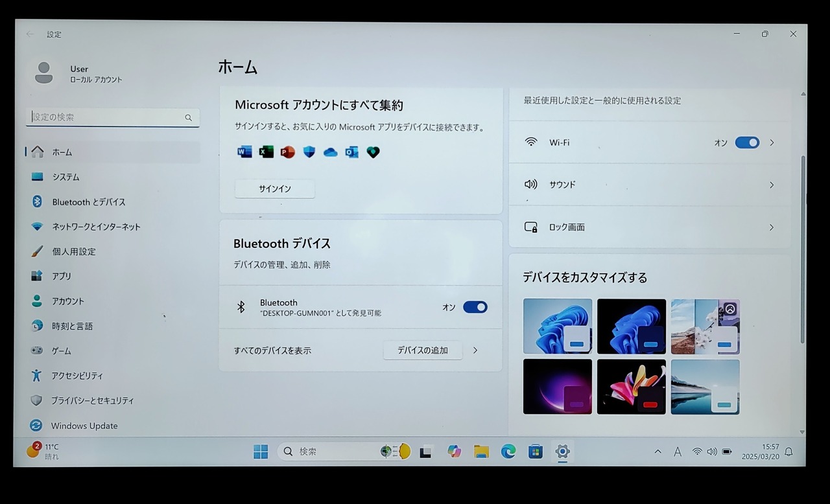
Task: Open システム in the settings sidebar
Action: click(x=113, y=177)
